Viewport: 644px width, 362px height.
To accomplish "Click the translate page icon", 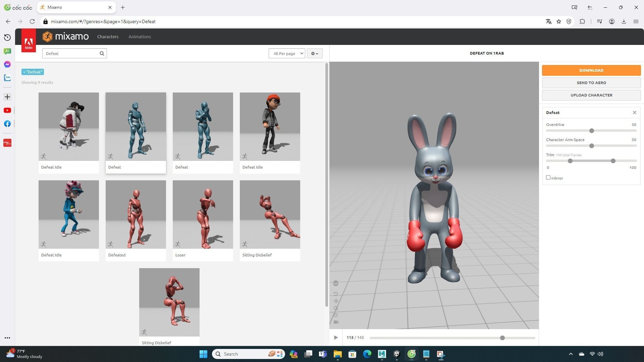I will click(x=549, y=21).
